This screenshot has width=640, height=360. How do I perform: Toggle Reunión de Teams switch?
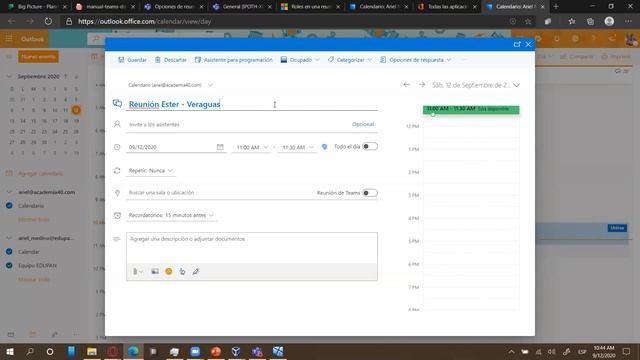(x=370, y=193)
